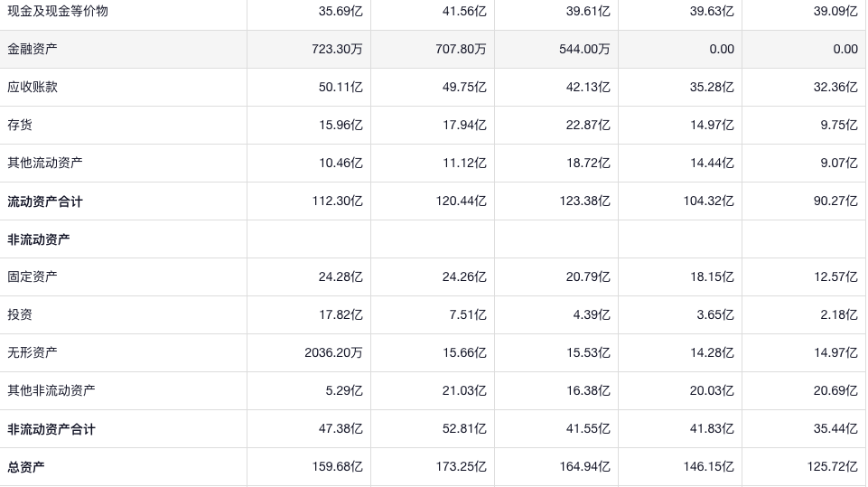This screenshot has width=868, height=487.
Task: Click the 其他非流动资产 row label
Action: (x=51, y=391)
